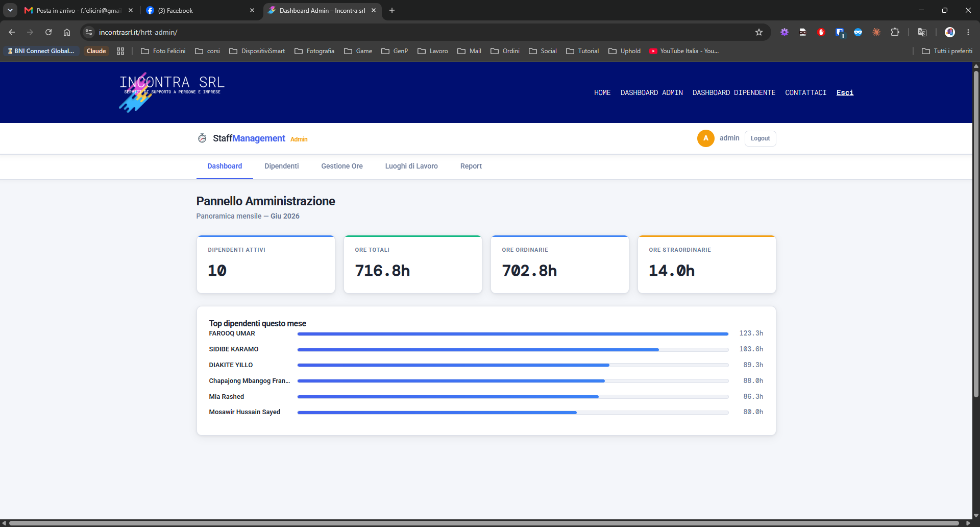Reload the page with the refresh icon
This screenshot has height=527, width=980.
(x=48, y=32)
